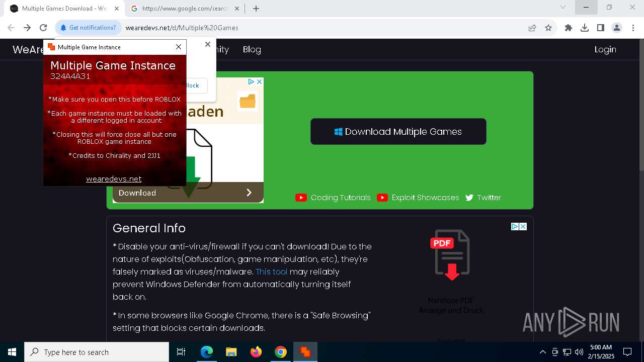644x362 pixels.
Task: Open the Windows Start menu
Action: click(12, 352)
